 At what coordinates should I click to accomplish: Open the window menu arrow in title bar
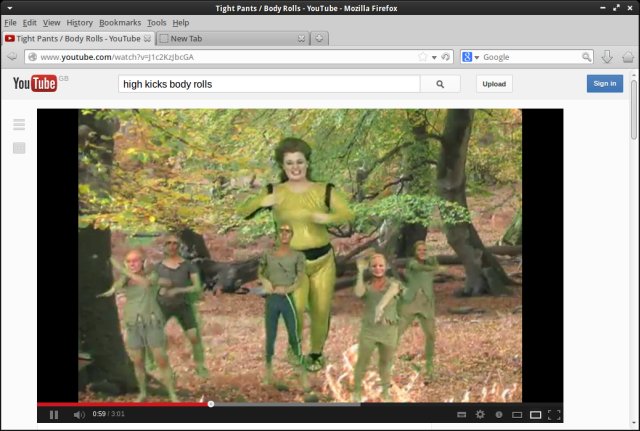click(10, 8)
